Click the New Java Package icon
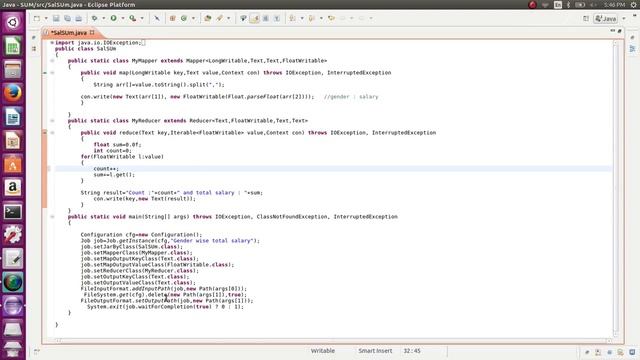The image size is (640, 360). click(x=172, y=18)
